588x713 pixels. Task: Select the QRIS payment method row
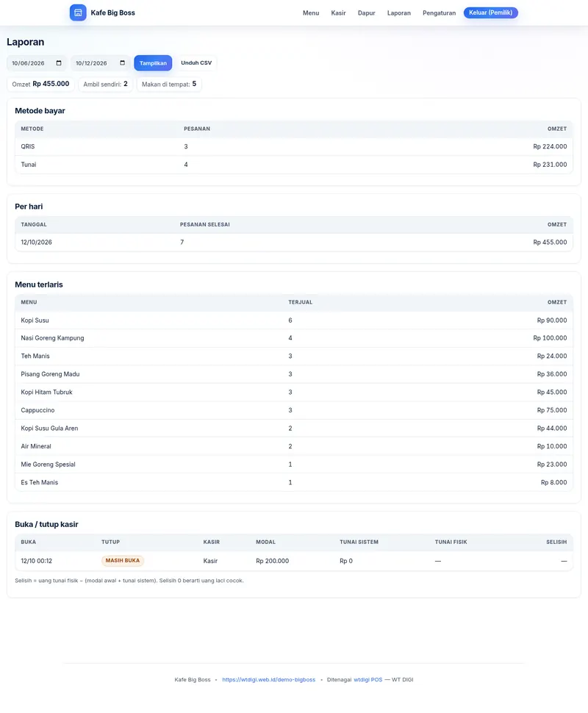(x=294, y=146)
